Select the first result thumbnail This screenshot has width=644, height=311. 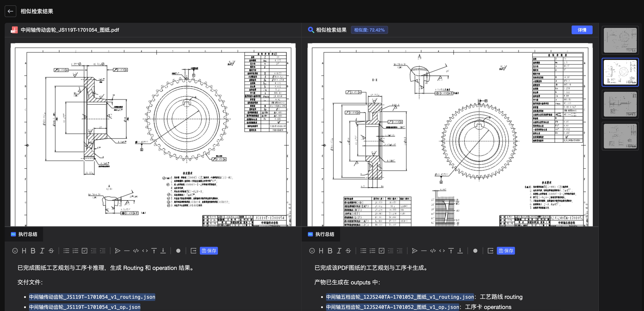tap(620, 40)
